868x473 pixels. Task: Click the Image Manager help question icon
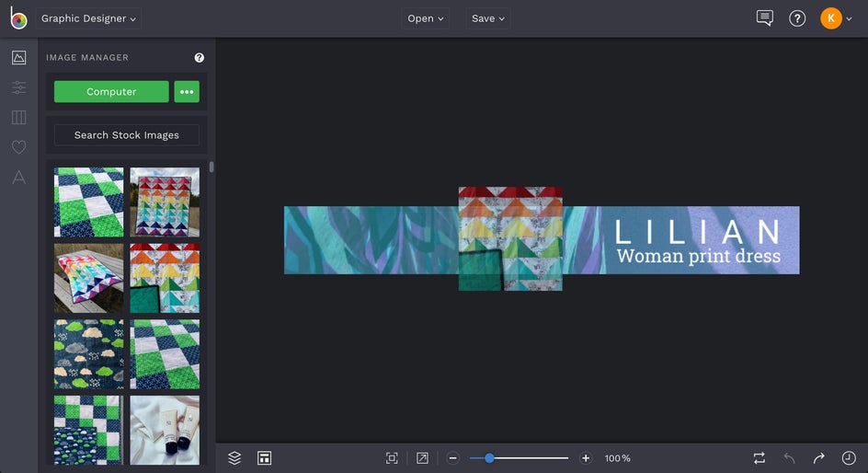[200, 58]
